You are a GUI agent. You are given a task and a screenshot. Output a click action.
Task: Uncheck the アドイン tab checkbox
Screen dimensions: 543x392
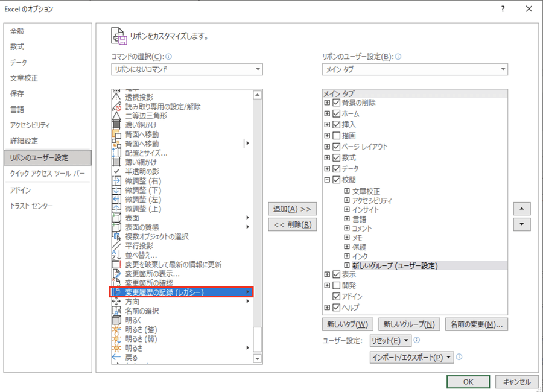click(x=336, y=297)
